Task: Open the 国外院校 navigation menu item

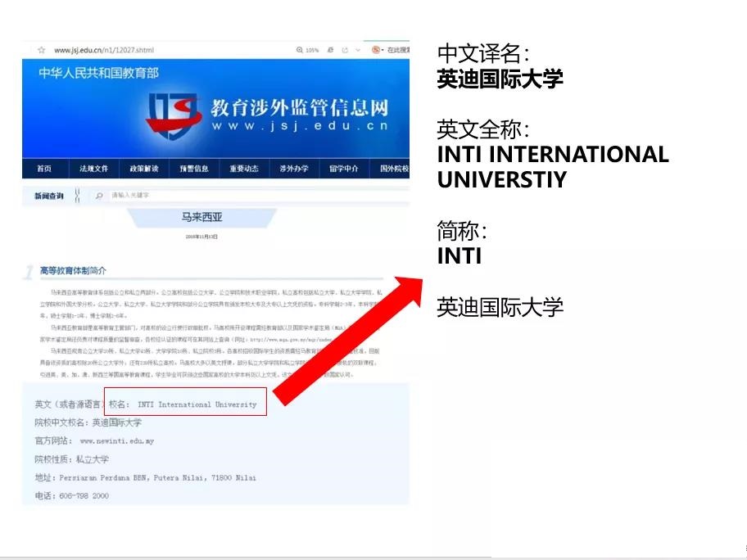Action: point(394,169)
